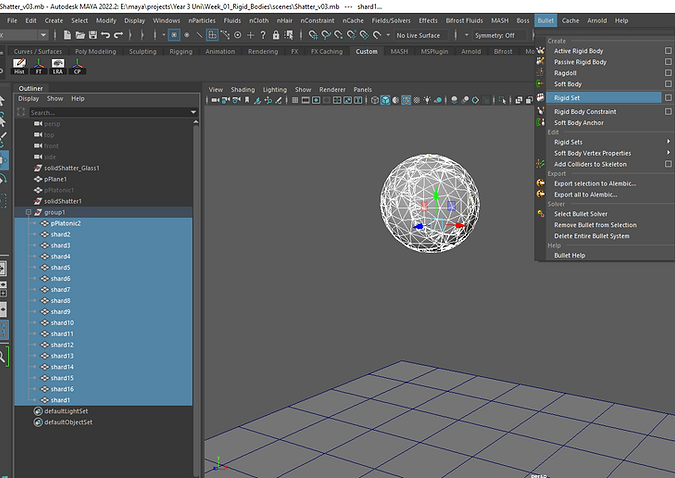The height and width of the screenshot is (478, 675).
Task: Toggle the viewport grid icon
Action: pyautogui.click(x=295, y=100)
